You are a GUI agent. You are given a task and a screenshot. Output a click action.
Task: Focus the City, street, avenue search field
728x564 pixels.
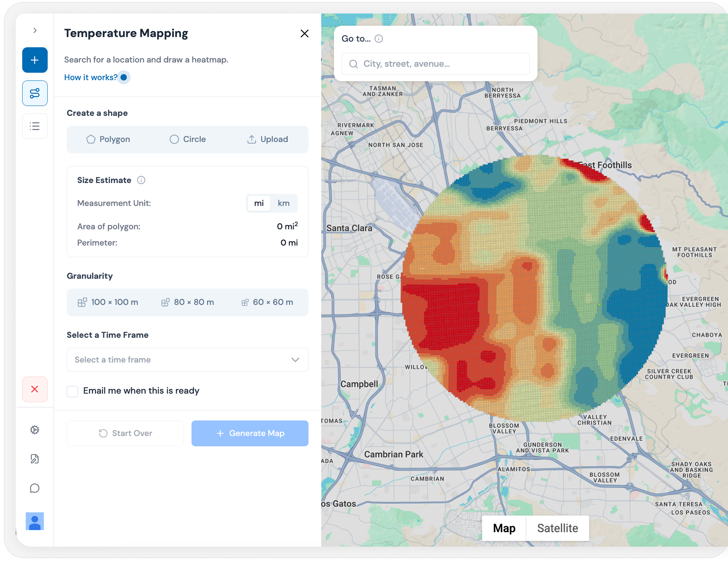(x=436, y=64)
